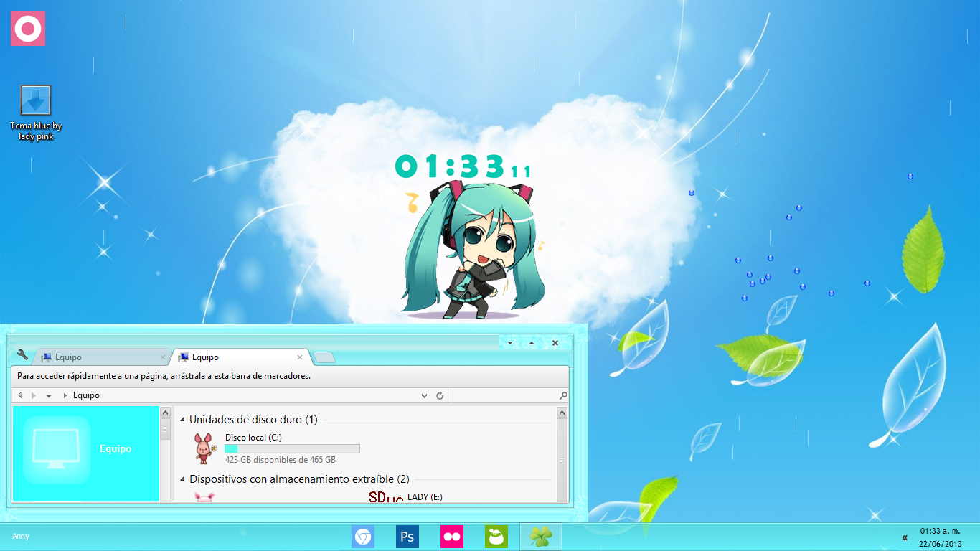Go forward with the right navigation arrow
The width and height of the screenshot is (980, 551).
coord(33,395)
